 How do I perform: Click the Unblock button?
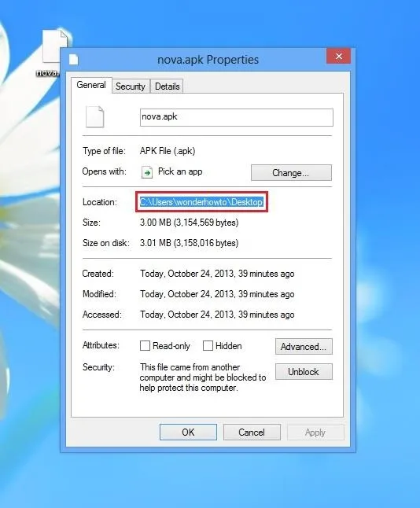304,372
